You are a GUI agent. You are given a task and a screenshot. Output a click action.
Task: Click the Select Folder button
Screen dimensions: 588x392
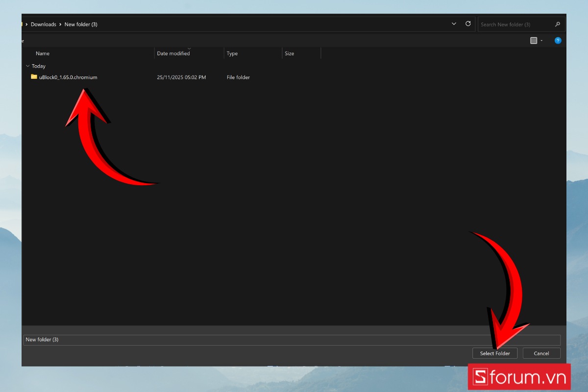pos(495,353)
